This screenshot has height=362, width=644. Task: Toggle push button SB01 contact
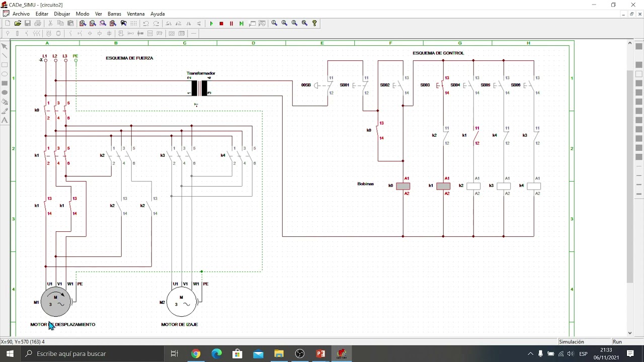pos(360,85)
